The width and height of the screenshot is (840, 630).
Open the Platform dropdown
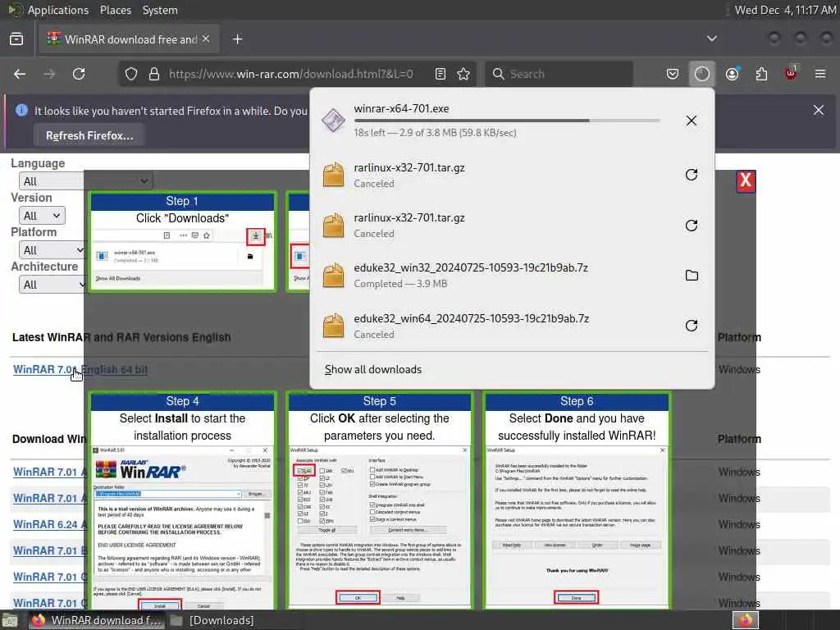52,249
